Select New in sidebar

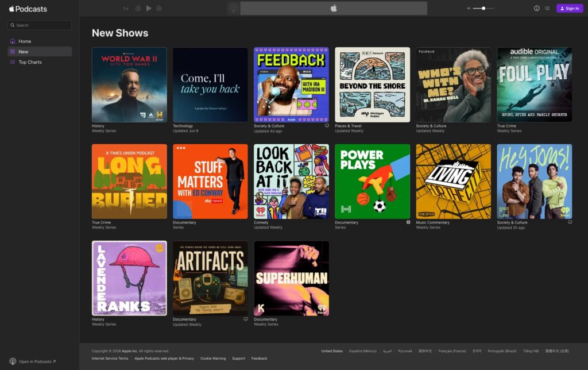40,52
